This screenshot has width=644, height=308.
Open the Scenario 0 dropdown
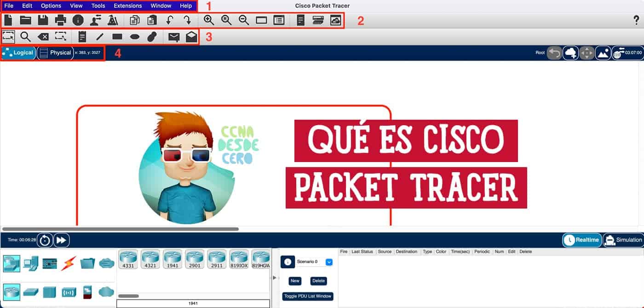329,262
